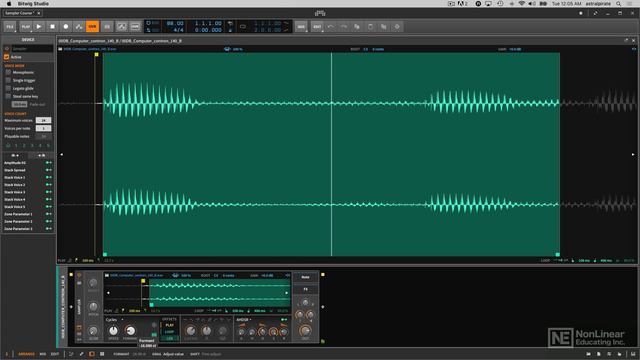Switch to the ARRANGE panel layout
The height and width of the screenshot is (360, 640).
coord(27,354)
